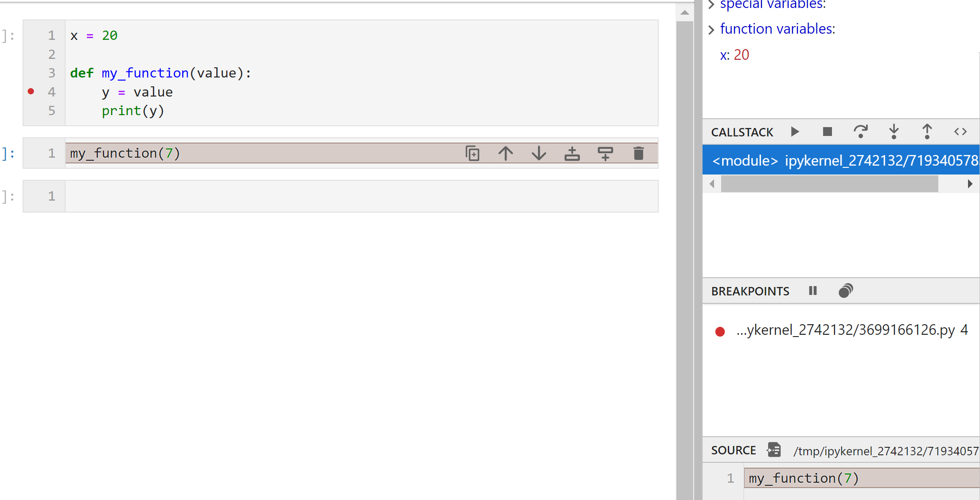
Task: Click the 'def my_function(value):' line
Action: [160, 73]
